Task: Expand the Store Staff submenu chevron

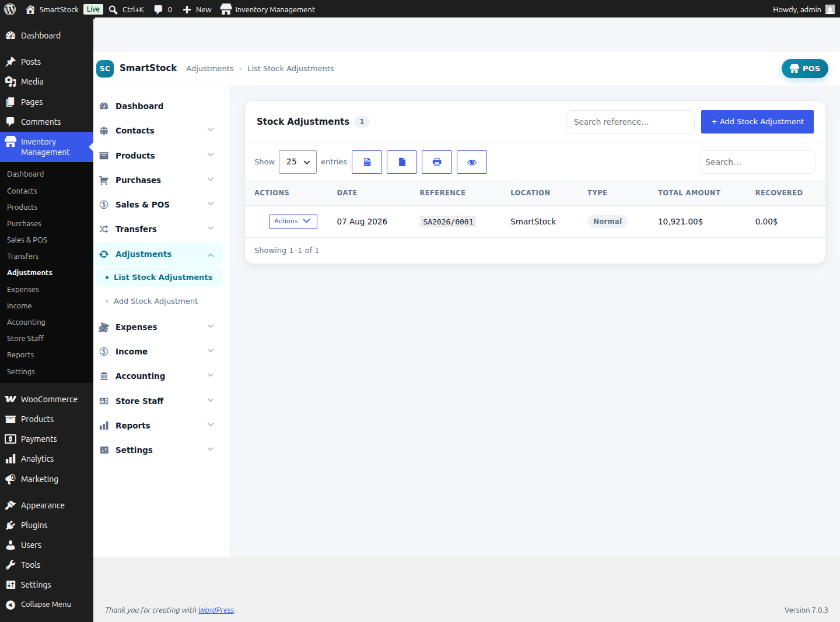Action: pos(211,400)
